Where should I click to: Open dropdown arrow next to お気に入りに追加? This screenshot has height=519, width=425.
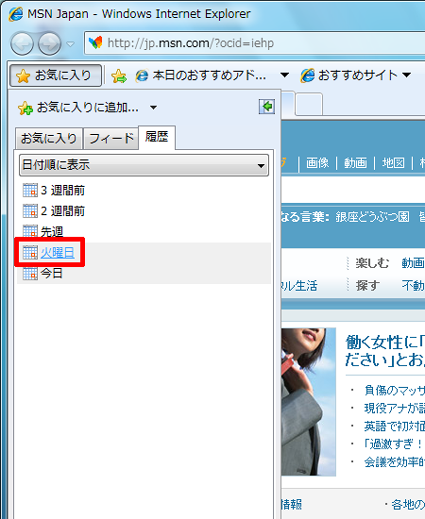click(153, 108)
